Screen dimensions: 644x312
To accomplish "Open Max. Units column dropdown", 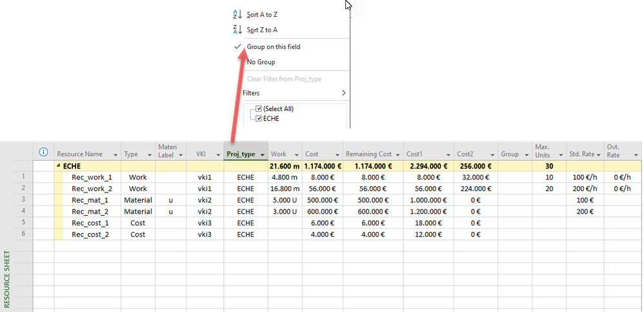I will click(x=561, y=155).
